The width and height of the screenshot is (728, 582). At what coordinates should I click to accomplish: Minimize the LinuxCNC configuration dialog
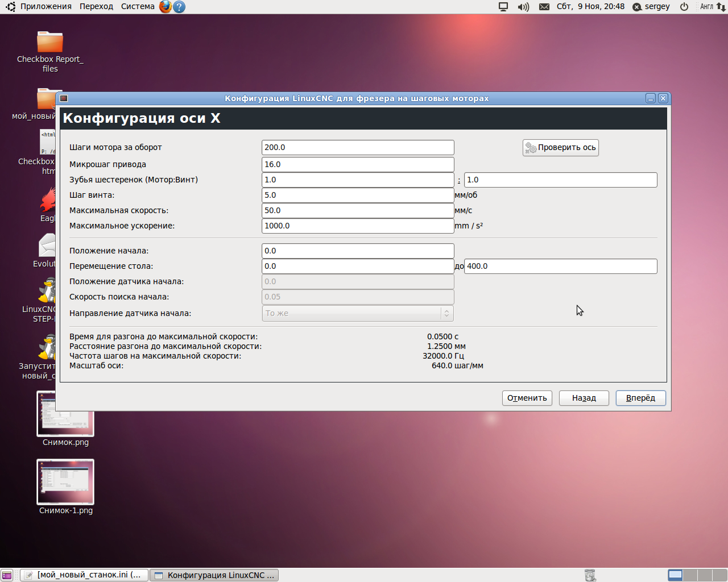[651, 98]
